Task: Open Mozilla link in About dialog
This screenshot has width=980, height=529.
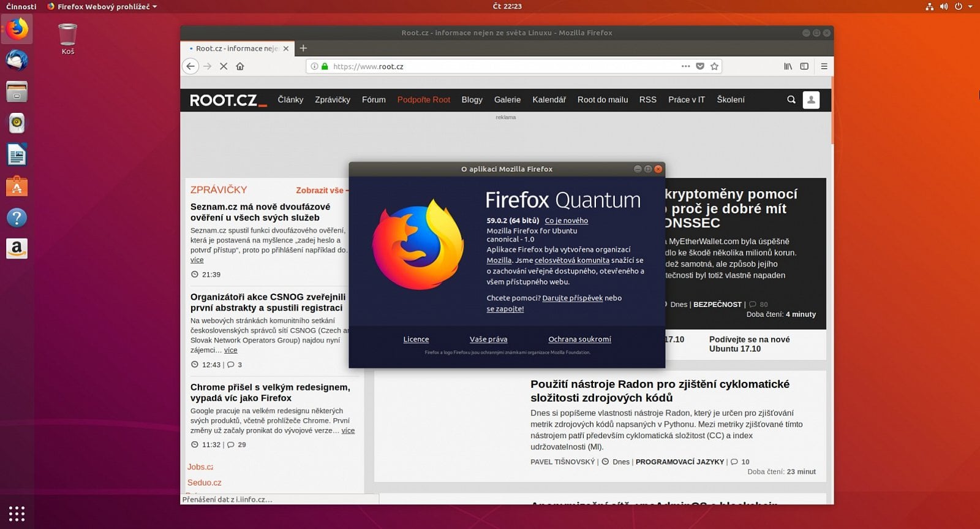Action: [499, 261]
